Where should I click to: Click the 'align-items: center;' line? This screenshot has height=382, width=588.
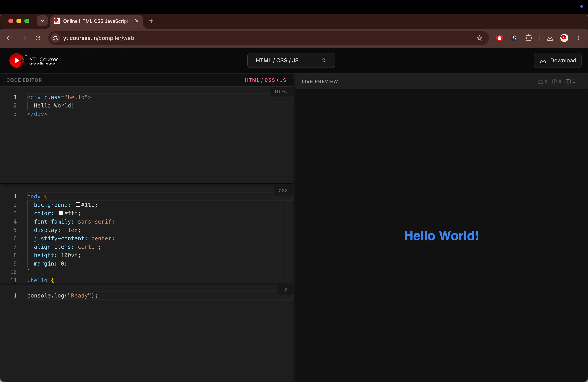[67, 247]
